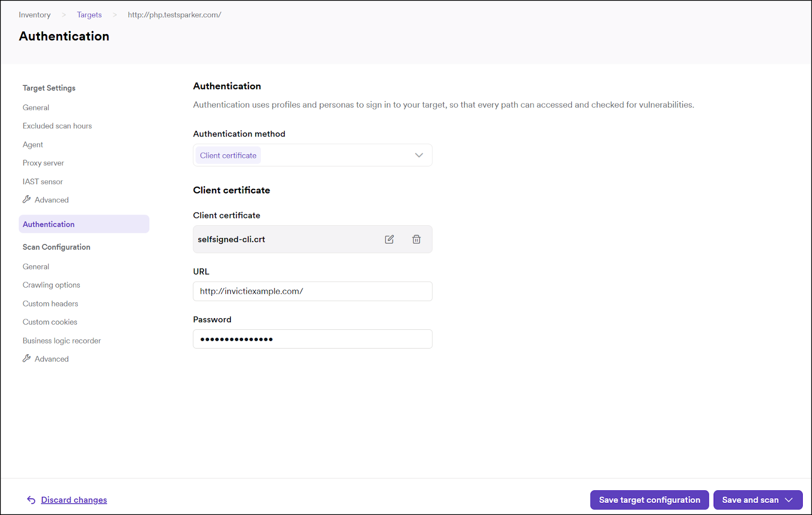This screenshot has height=515, width=812.
Task: Click into the URL input field
Action: (x=312, y=291)
